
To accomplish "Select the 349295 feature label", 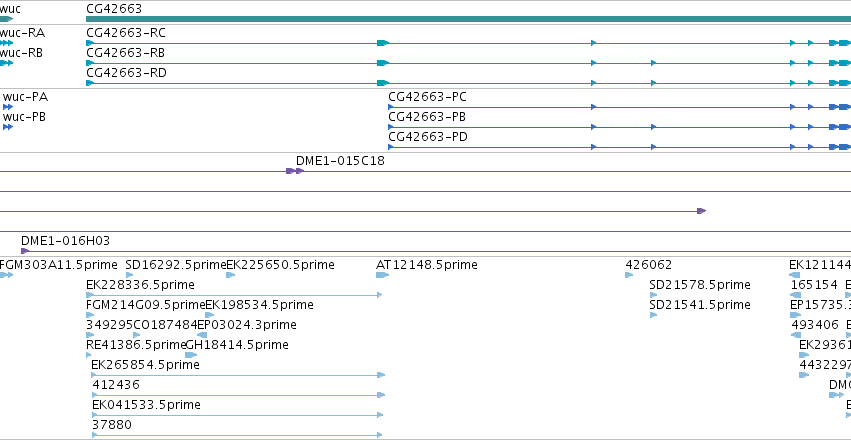I will coord(109,325).
